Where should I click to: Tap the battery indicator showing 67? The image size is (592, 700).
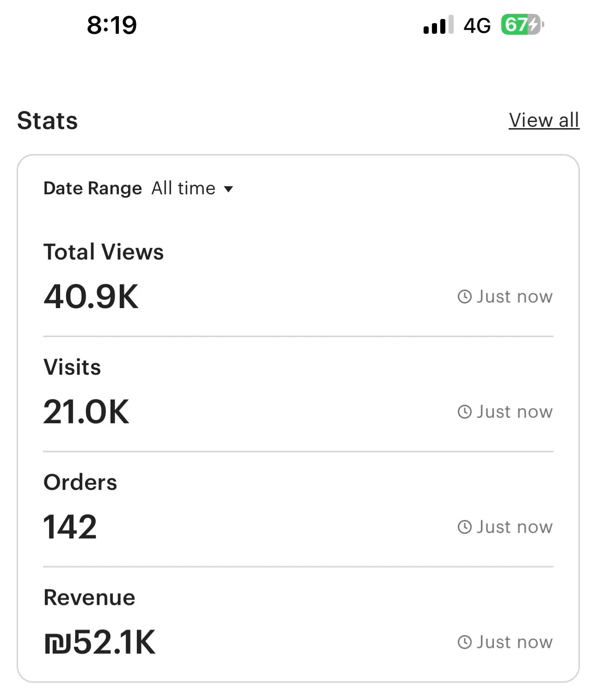coord(522,25)
